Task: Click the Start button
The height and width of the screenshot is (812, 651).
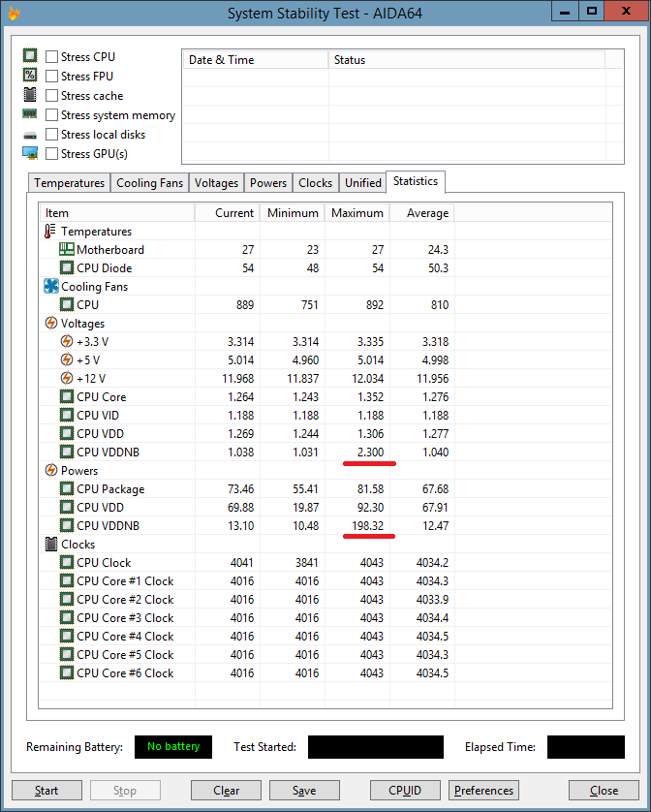Action: coord(46,791)
